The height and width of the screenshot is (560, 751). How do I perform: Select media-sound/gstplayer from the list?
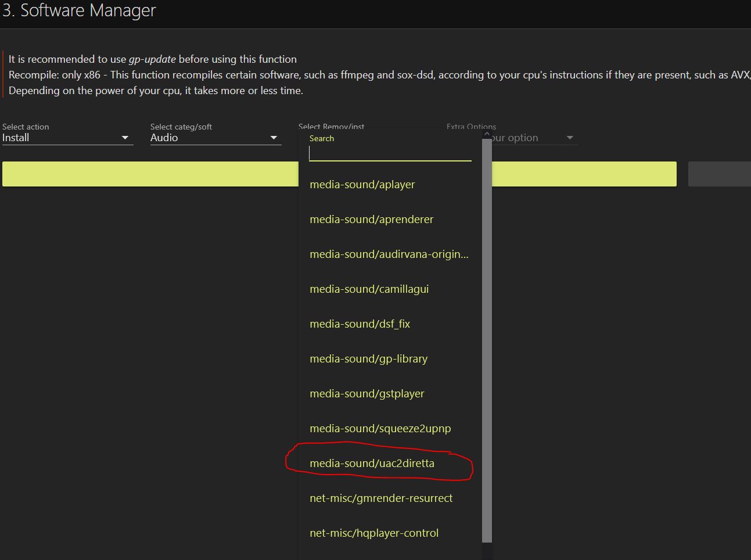[390, 394]
